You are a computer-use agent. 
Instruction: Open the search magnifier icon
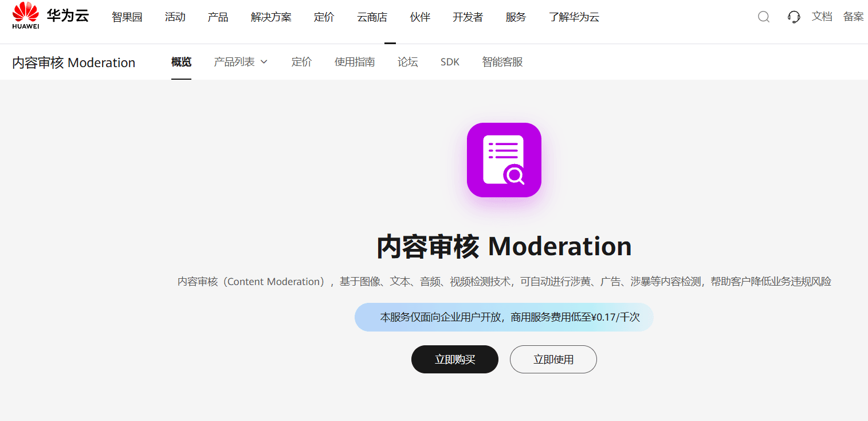click(x=764, y=17)
